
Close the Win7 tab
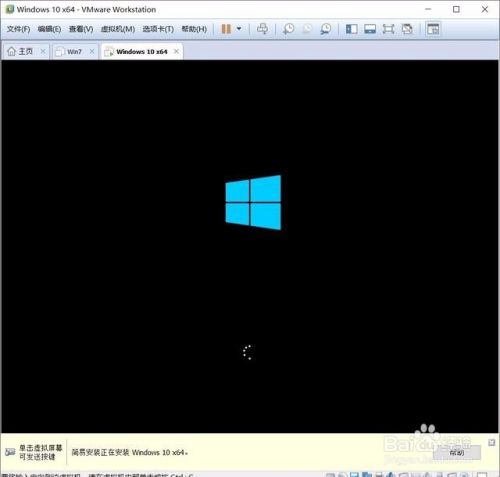(x=92, y=51)
